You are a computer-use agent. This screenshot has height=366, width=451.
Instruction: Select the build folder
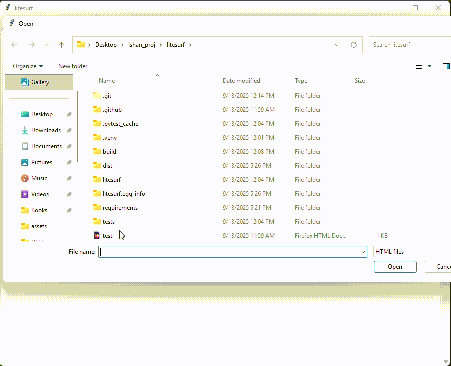point(105,151)
